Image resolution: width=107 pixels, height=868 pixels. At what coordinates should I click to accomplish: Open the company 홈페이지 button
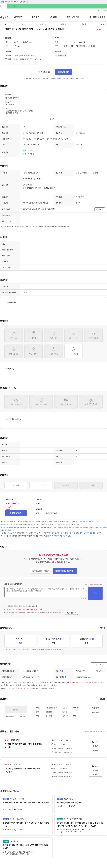[x=96, y=708]
